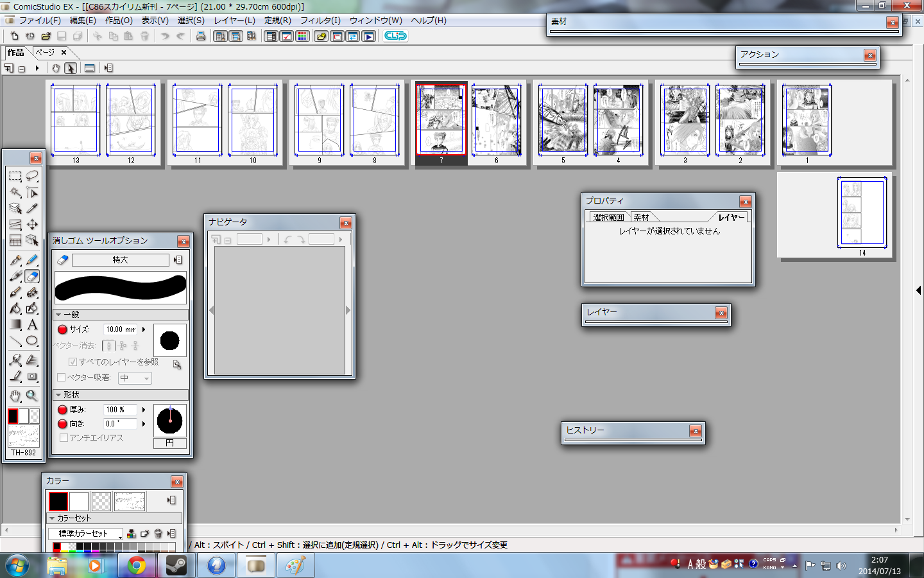This screenshot has height=578, width=924.
Task: Collapse the 'カラーセット' section
Action: 52,518
